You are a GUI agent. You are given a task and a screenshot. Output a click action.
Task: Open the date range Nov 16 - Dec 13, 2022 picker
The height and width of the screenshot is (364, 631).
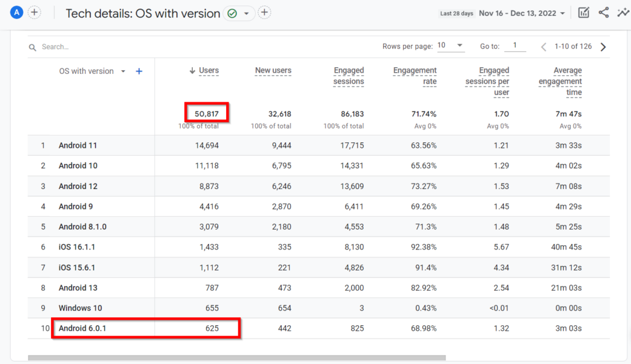tap(522, 14)
